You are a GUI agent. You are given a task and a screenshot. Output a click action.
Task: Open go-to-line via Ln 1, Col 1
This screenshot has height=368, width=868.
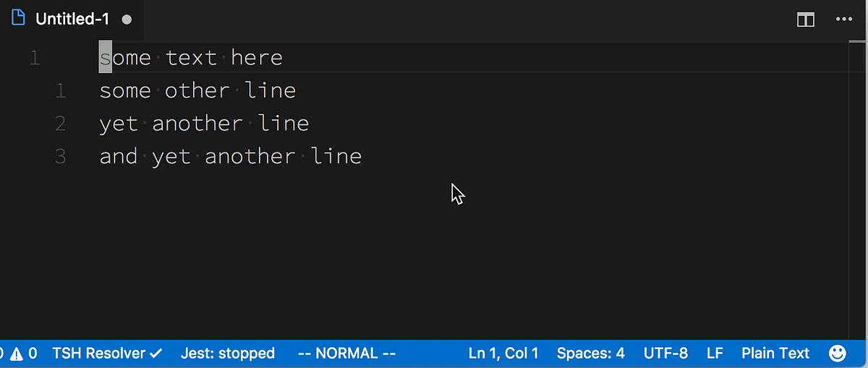click(x=503, y=354)
